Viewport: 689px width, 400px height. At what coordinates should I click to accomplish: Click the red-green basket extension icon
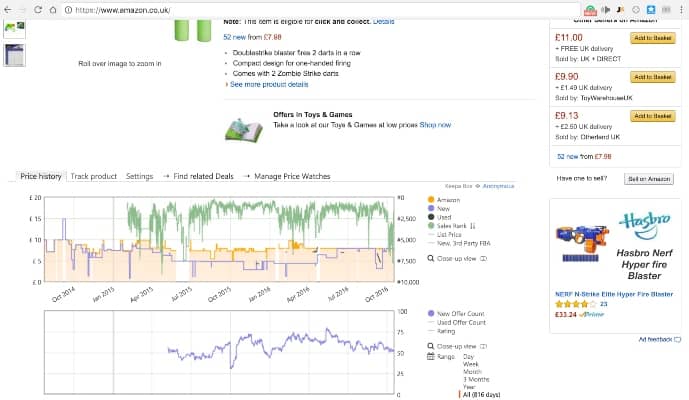coord(590,10)
